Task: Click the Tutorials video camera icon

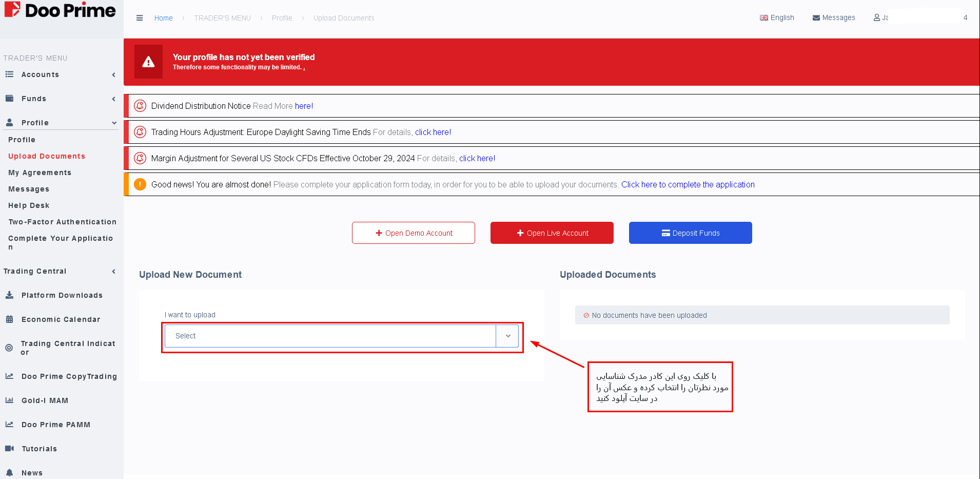Action: pos(9,449)
